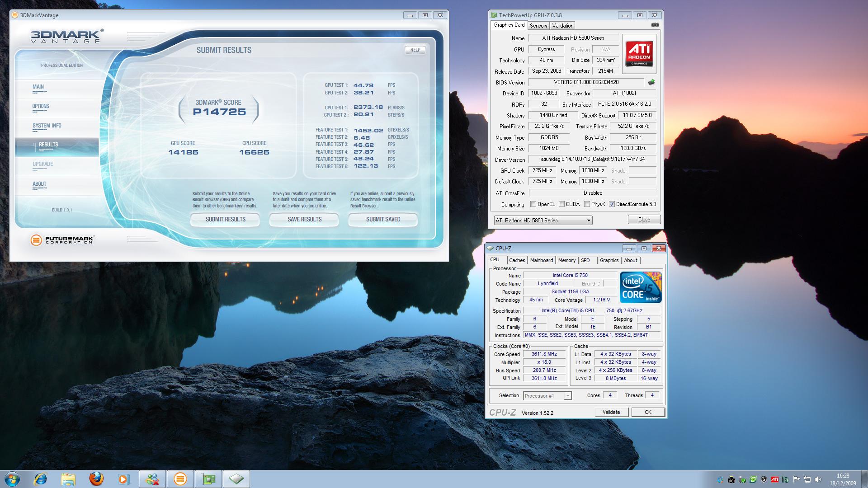The height and width of the screenshot is (488, 868).
Task: Click the black swirl tray icon
Action: [x=764, y=480]
